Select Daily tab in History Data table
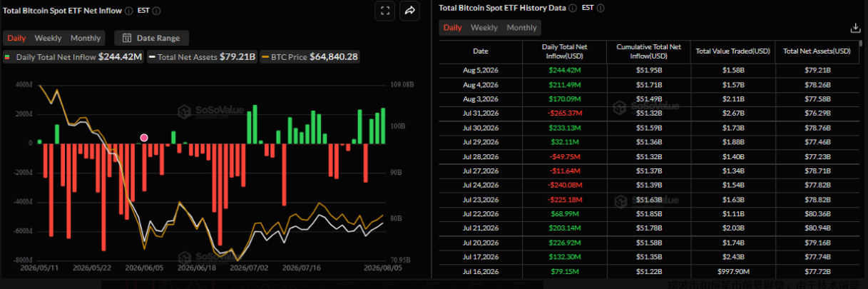This screenshot has width=868, height=289. click(x=453, y=28)
